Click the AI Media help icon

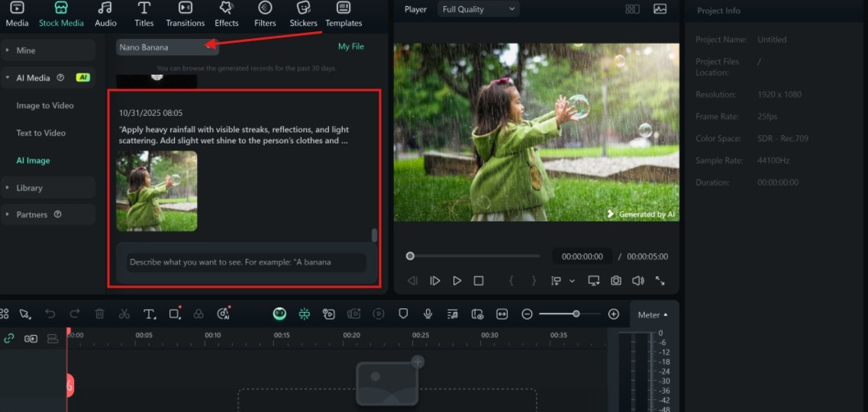click(x=61, y=78)
